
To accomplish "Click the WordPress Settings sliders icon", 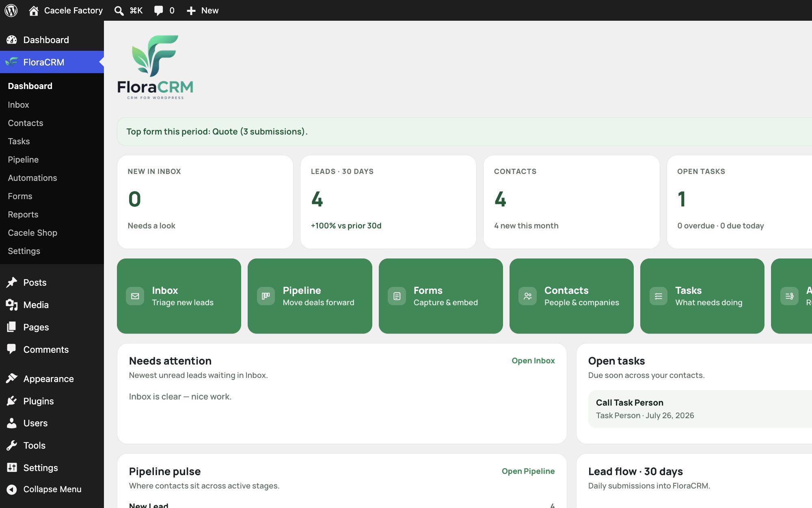I will 12,468.
